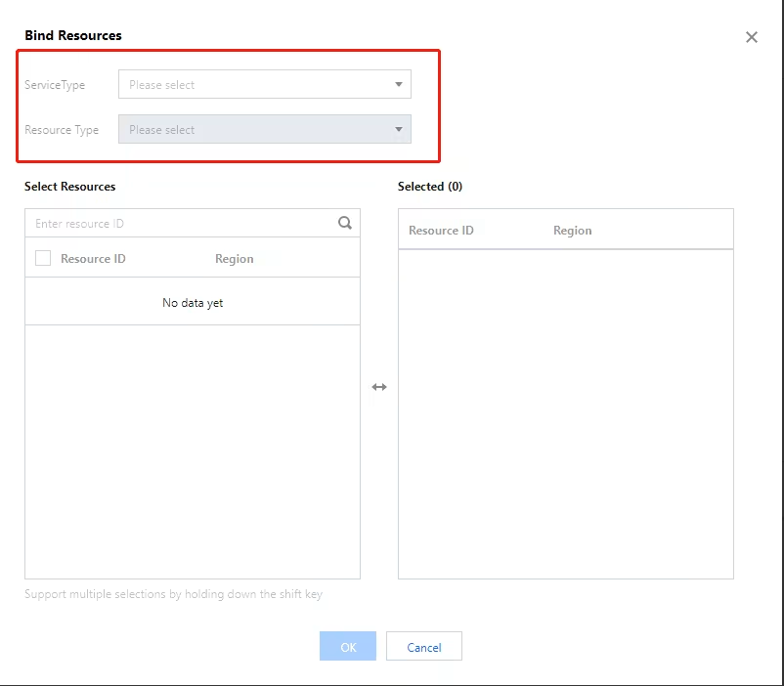784x686 pixels.
Task: Click the search magnifier icon
Action: click(x=345, y=223)
